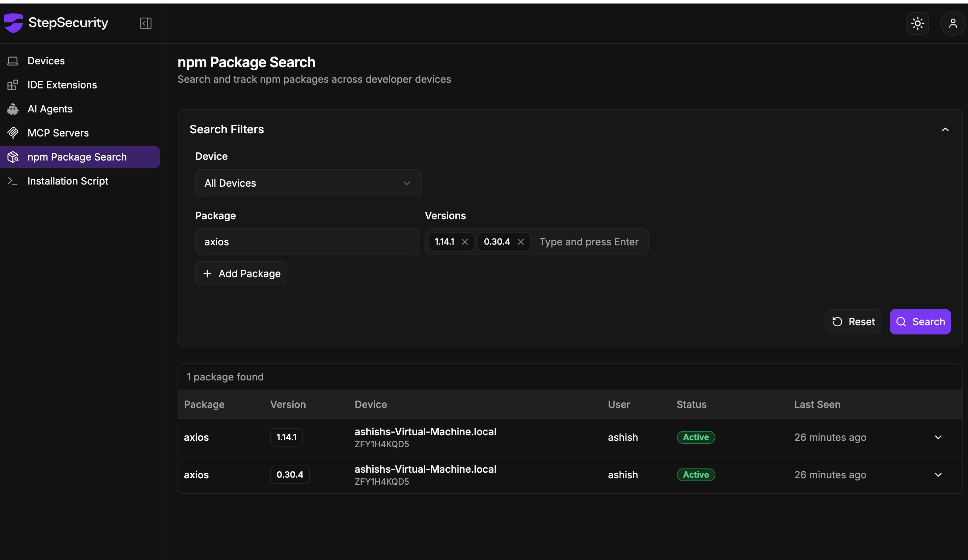Image resolution: width=968 pixels, height=560 pixels.
Task: Expand the axios 0.30.4 result row
Action: point(938,475)
